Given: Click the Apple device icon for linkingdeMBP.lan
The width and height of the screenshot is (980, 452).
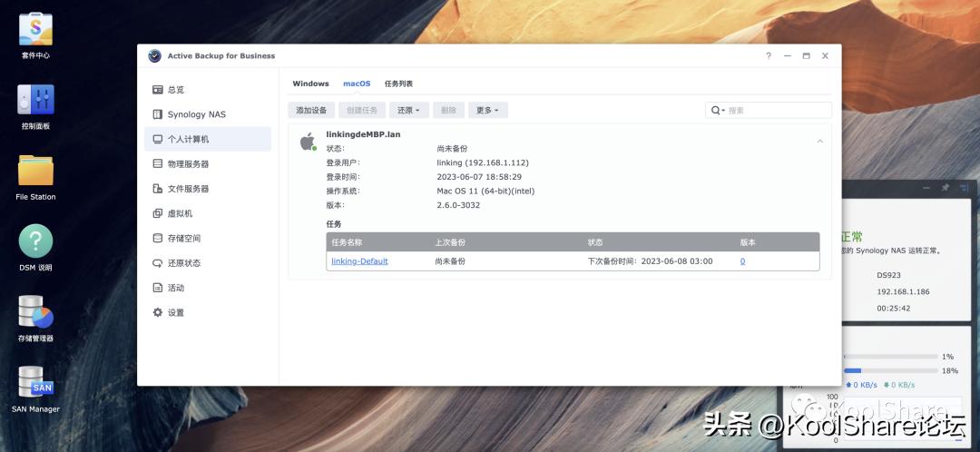Looking at the screenshot, I should [308, 142].
